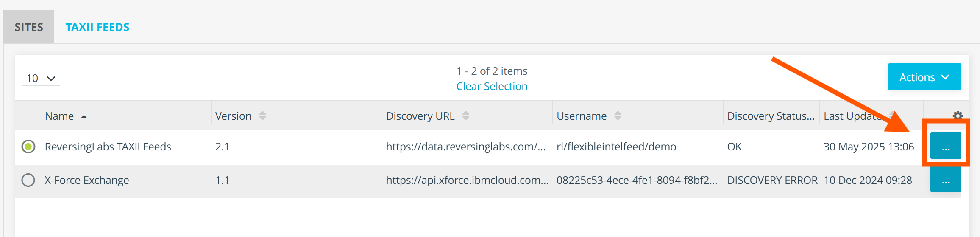Click the 30 May 2025 13:06 cell
Viewport: 980px width, 237px height.
click(x=869, y=147)
